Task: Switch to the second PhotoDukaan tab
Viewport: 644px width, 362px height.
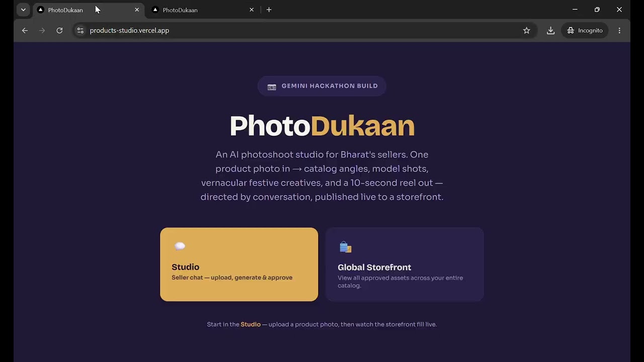Action: [x=203, y=10]
